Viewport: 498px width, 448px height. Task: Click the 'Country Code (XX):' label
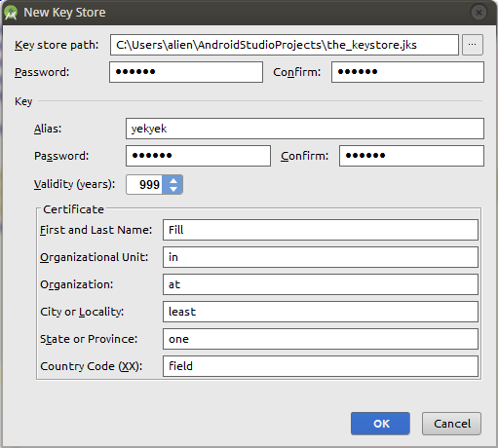click(92, 366)
